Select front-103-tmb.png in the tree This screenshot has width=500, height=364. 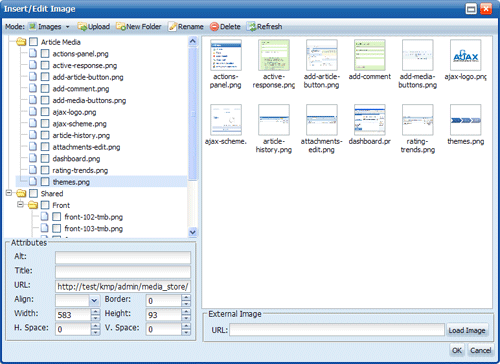[x=94, y=229]
